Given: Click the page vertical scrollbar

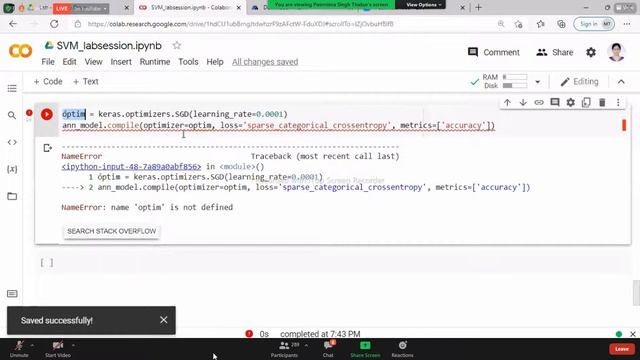Looking at the screenshot, I should 636,293.
